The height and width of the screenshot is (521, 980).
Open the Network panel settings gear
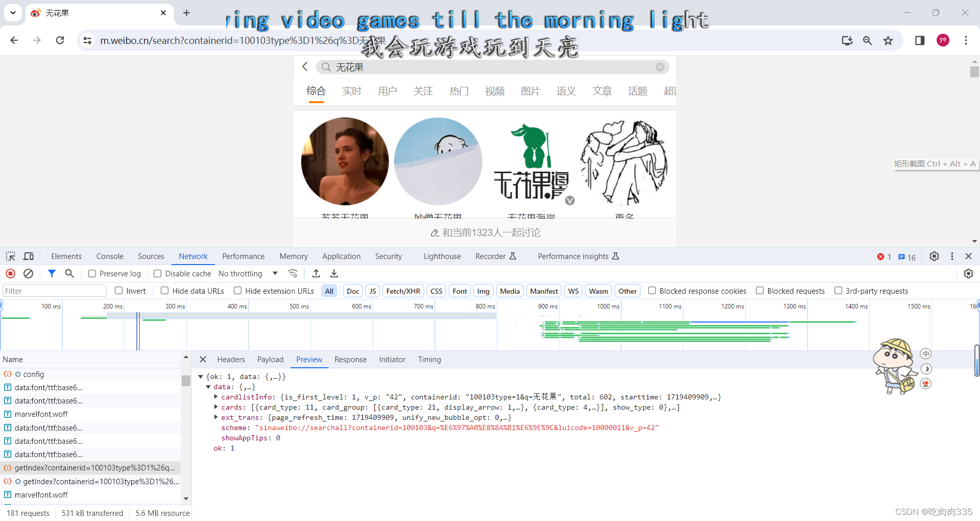(x=968, y=274)
